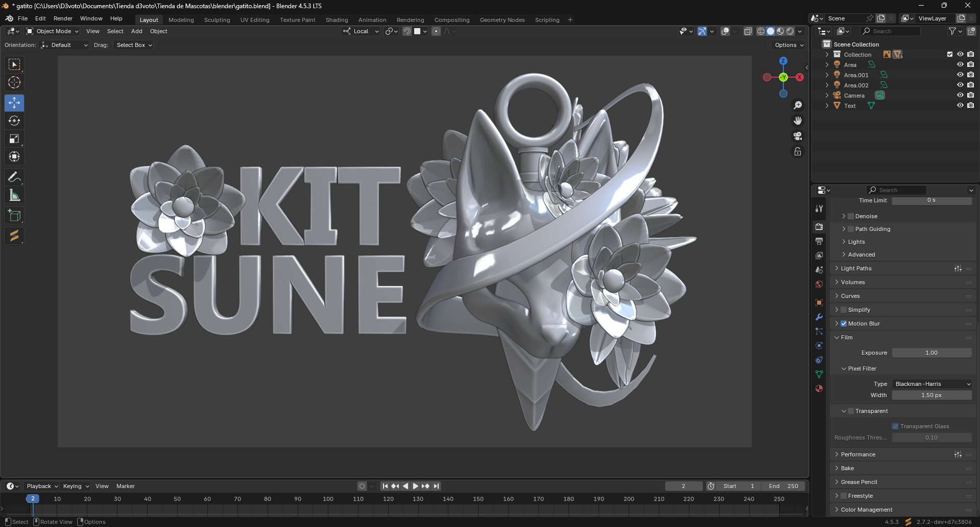980x527 pixels.
Task: Click the camera view icon in viewport
Action: click(x=797, y=136)
